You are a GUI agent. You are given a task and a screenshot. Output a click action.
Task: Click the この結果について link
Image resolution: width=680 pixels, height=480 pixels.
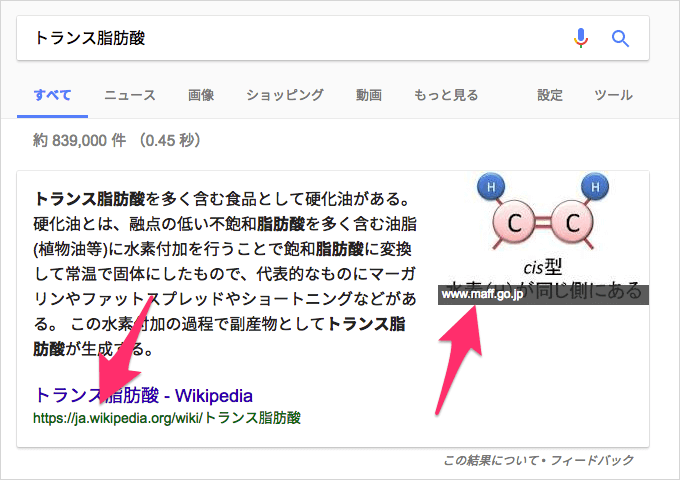tap(490, 460)
